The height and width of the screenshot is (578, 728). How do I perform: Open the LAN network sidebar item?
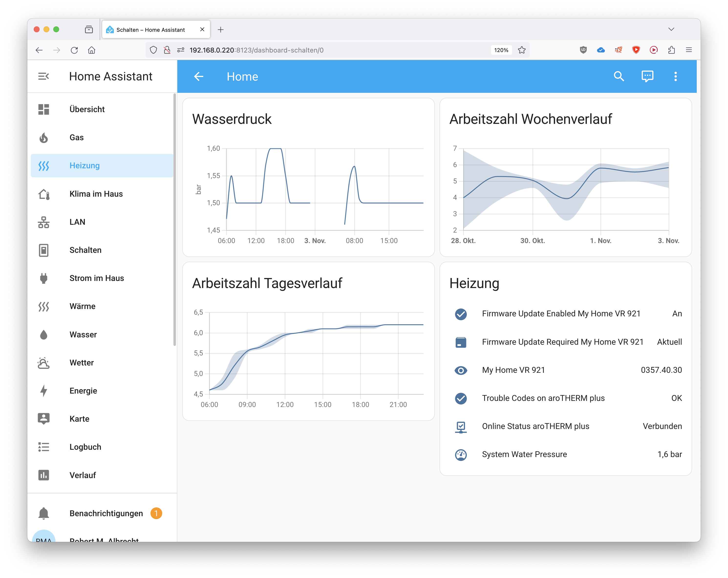[77, 222]
